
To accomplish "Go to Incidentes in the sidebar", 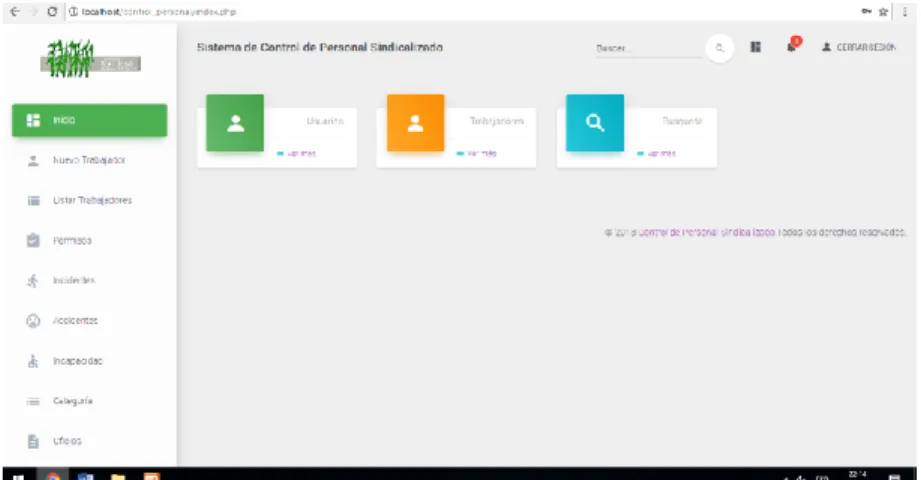I will (89, 280).
